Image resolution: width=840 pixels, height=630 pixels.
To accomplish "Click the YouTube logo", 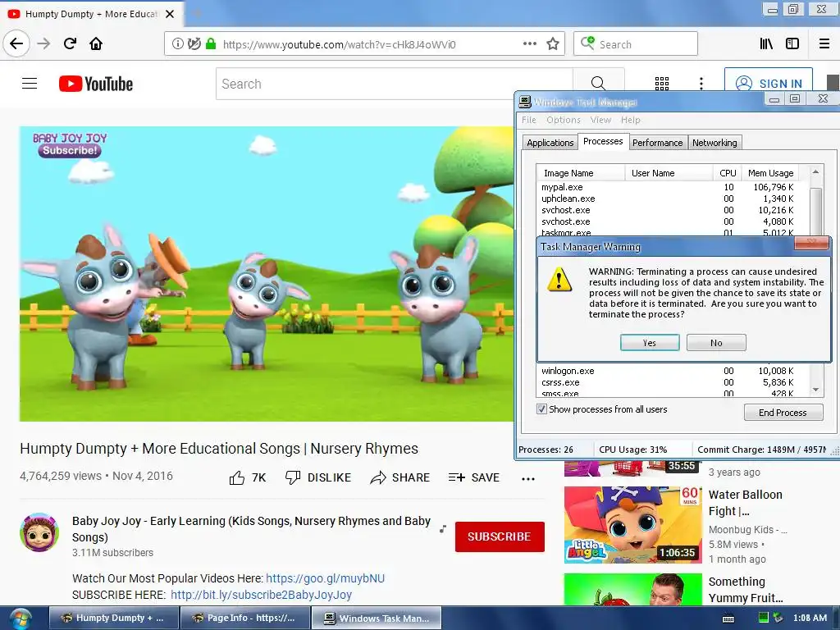I will (96, 84).
